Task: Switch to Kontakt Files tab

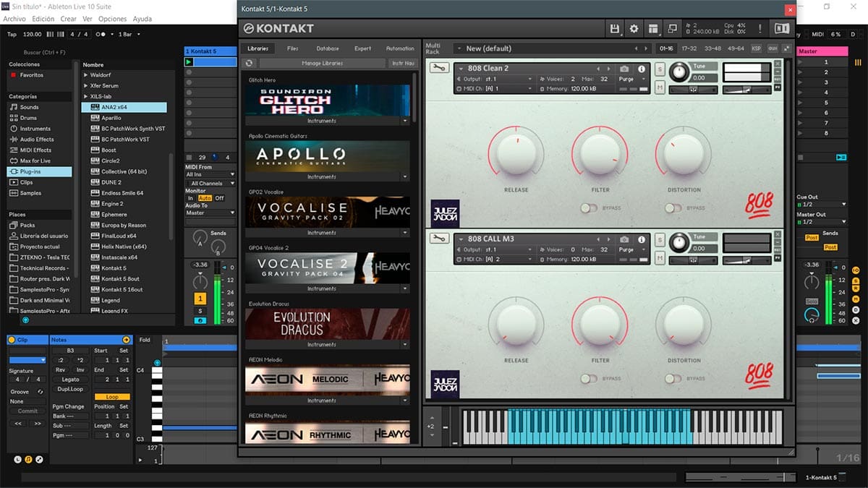Action: pos(292,48)
